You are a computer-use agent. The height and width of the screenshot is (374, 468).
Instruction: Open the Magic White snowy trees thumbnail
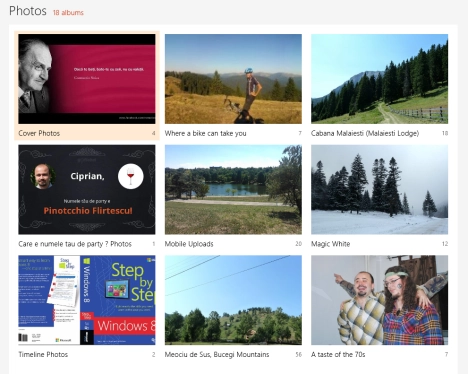click(x=380, y=190)
